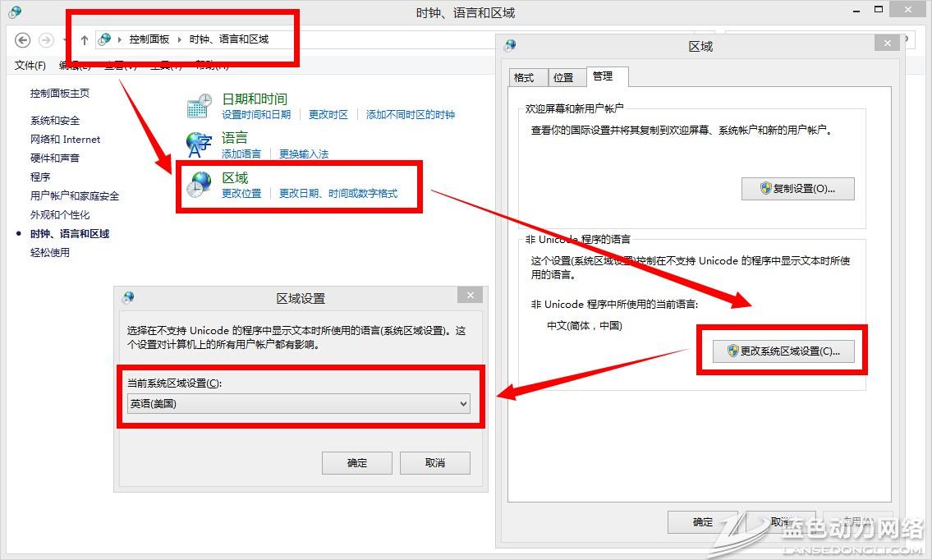Image resolution: width=932 pixels, height=560 pixels.
Task: Click the Date and Time (日期和时间) calendar icon
Action: 200,106
